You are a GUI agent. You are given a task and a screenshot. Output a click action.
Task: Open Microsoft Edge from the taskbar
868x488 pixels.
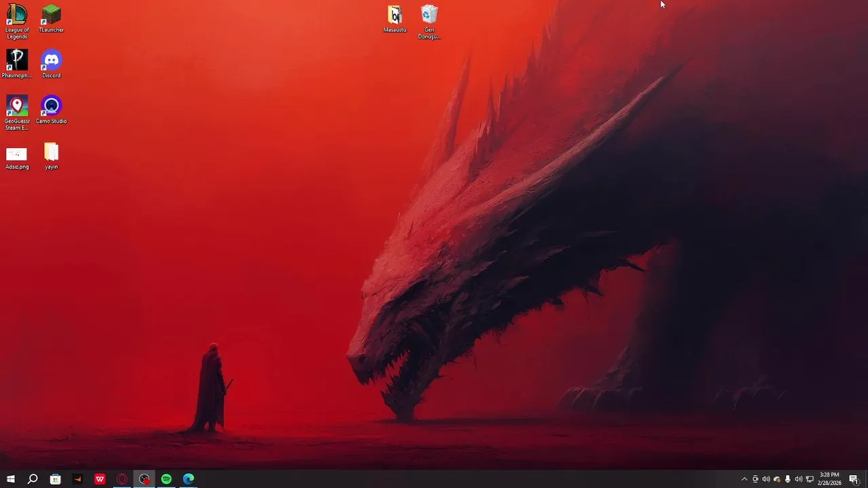(189, 479)
